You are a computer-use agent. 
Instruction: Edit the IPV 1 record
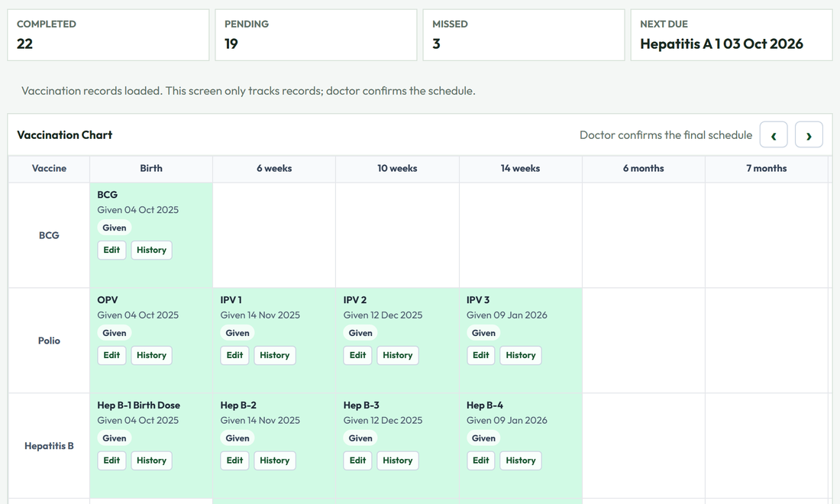[234, 355]
